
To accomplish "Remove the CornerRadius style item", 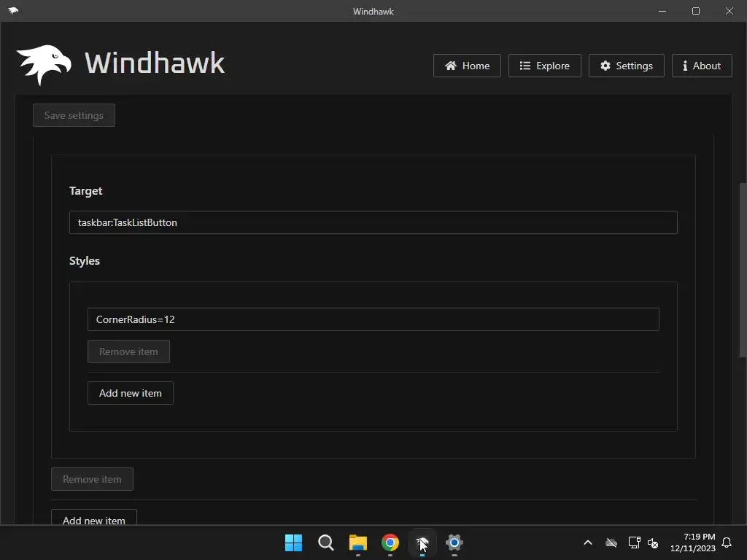I will pyautogui.click(x=128, y=351).
